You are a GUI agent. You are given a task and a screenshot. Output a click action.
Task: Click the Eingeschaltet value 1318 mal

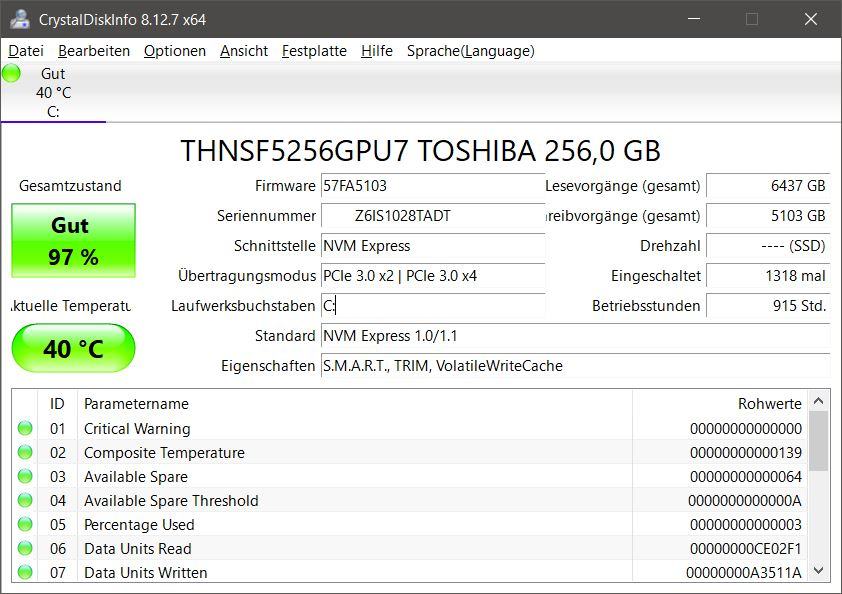click(768, 276)
